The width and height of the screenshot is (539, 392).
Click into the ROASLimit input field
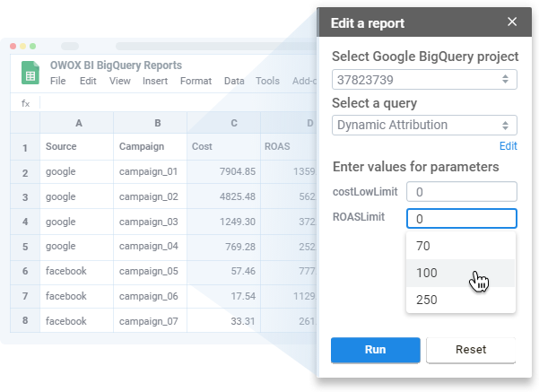pyautogui.click(x=461, y=218)
